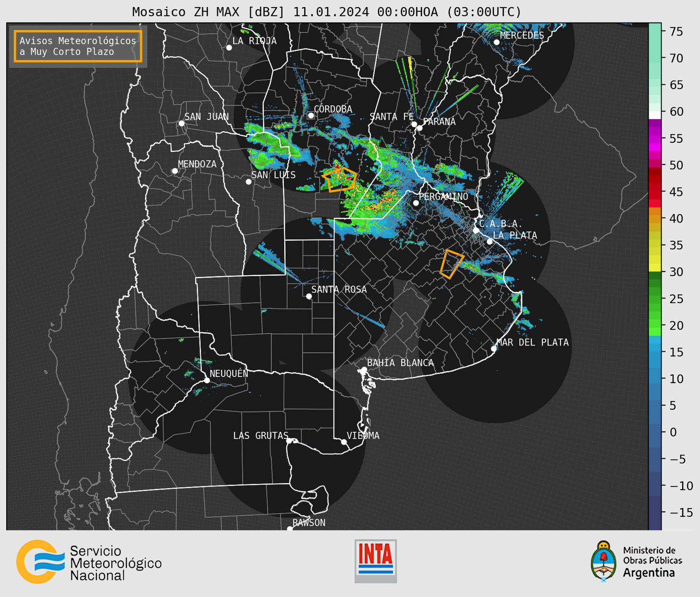
Task: Select the San Luis city marker dot
Action: pyautogui.click(x=249, y=182)
